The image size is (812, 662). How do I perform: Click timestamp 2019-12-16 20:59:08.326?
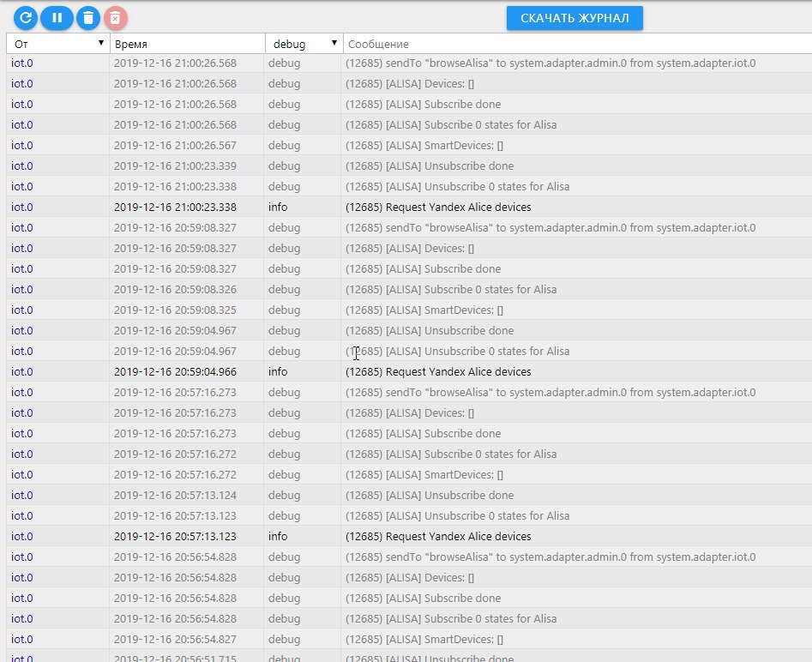[175, 290]
